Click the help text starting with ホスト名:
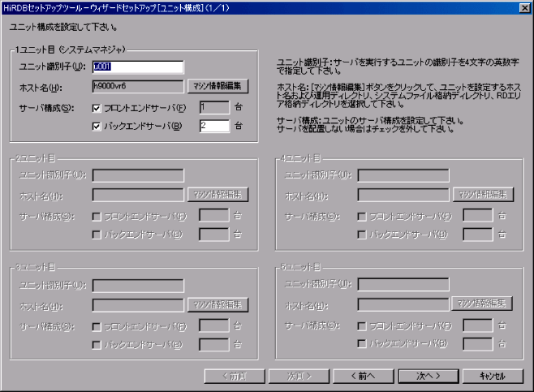 coord(398,96)
